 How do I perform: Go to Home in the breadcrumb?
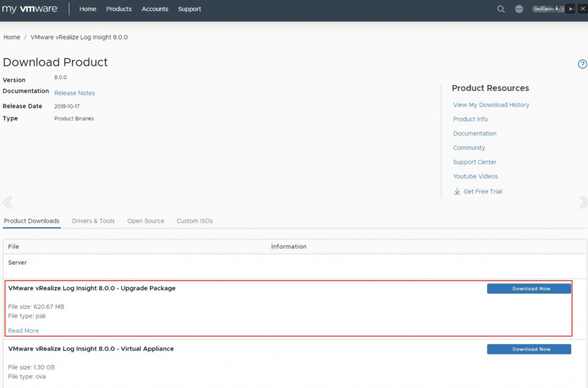pyautogui.click(x=12, y=37)
